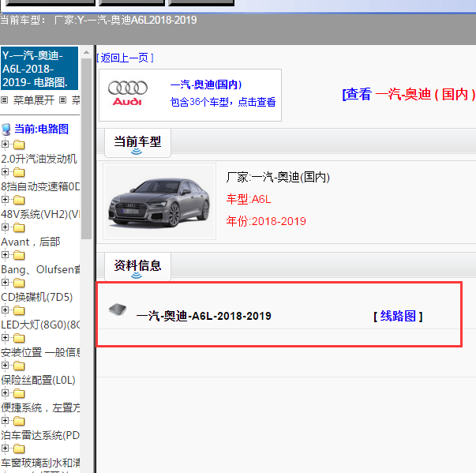Open the folder icon above 保险丝配置(L0L)

click(x=19, y=366)
